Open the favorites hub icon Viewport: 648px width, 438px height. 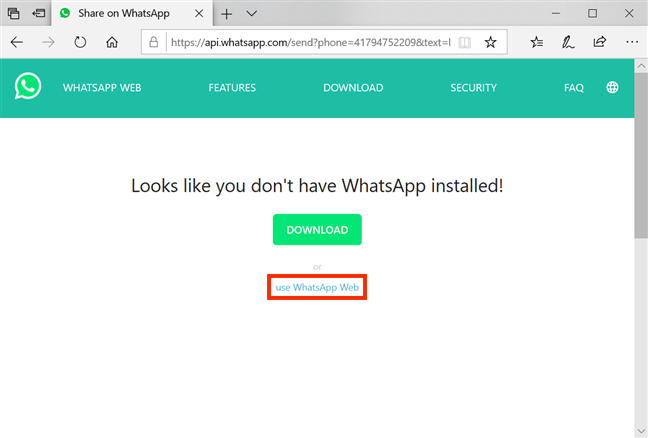coord(536,42)
